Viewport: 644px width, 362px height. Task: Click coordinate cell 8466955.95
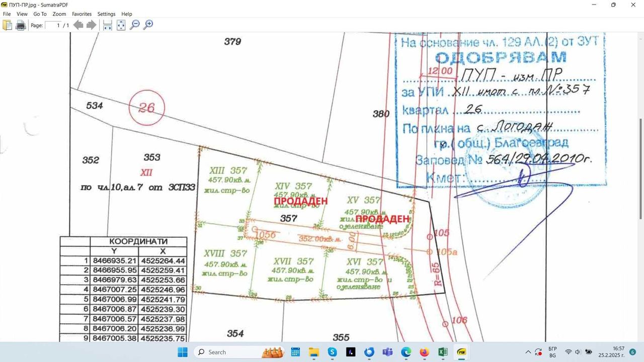click(x=115, y=270)
